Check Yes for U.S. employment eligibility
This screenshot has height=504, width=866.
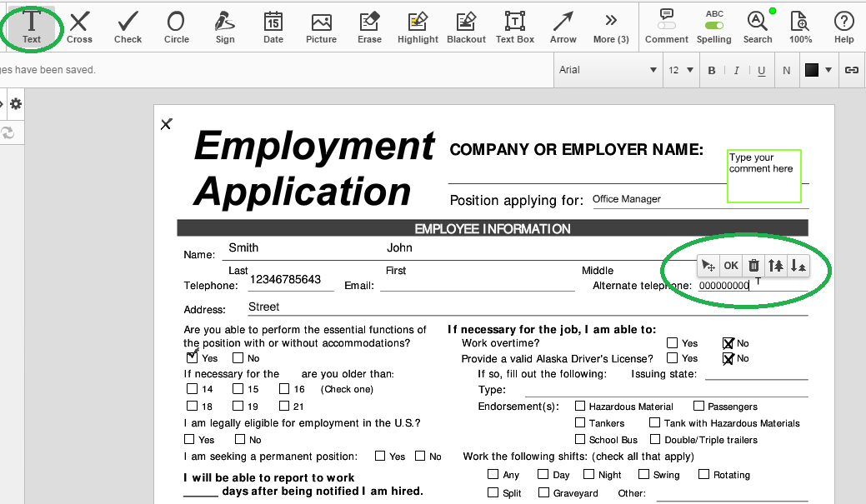(189, 439)
